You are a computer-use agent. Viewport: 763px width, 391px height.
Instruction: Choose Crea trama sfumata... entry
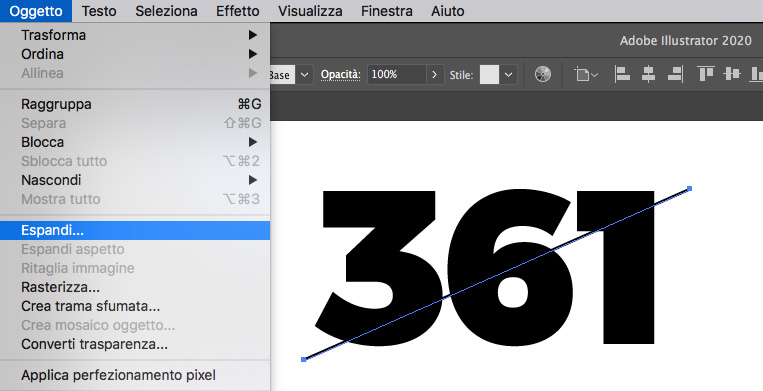point(135,306)
